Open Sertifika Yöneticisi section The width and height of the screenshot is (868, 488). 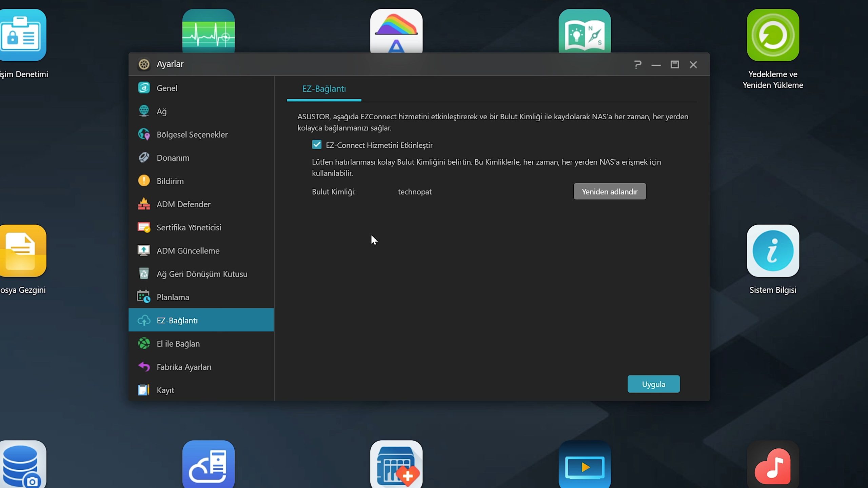tap(189, 228)
